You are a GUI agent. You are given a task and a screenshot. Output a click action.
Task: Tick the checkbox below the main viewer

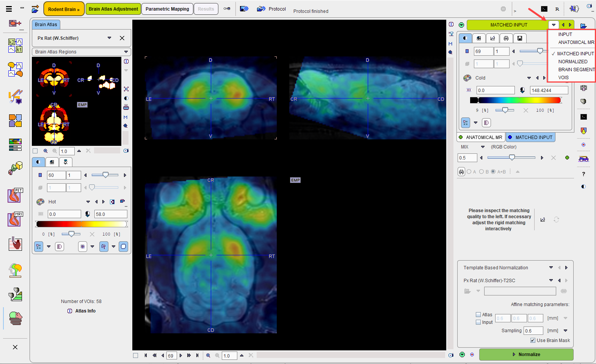[135, 355]
